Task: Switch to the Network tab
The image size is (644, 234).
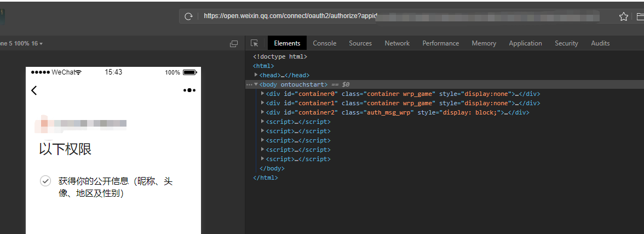Action: click(x=397, y=43)
